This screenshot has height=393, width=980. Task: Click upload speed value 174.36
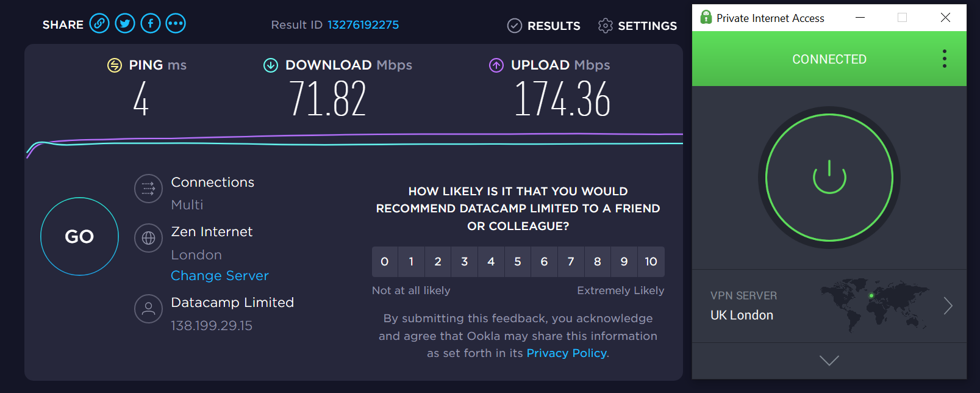click(x=563, y=99)
